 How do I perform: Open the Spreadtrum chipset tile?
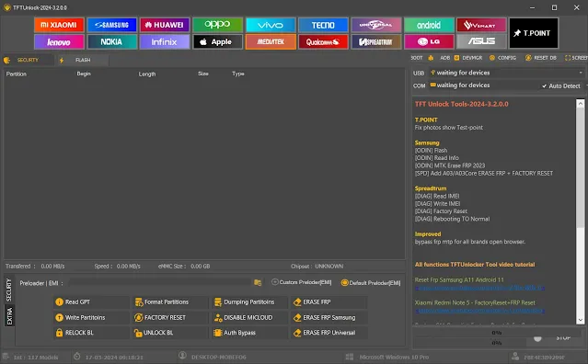376,42
